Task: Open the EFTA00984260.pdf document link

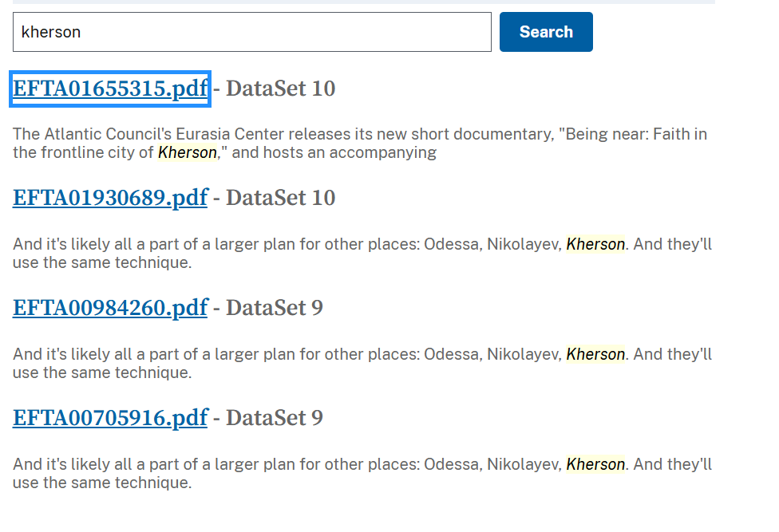Action: 110,308
